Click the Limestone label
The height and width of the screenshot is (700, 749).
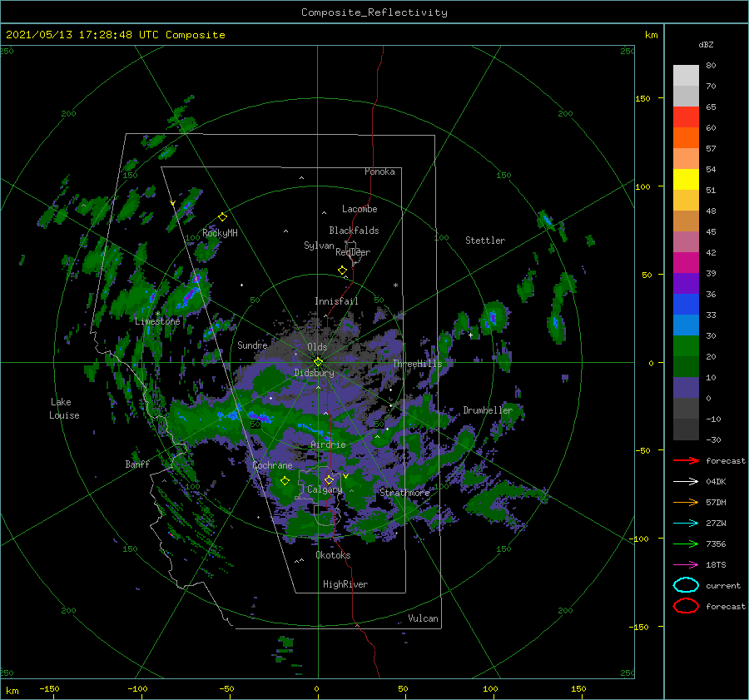[157, 321]
